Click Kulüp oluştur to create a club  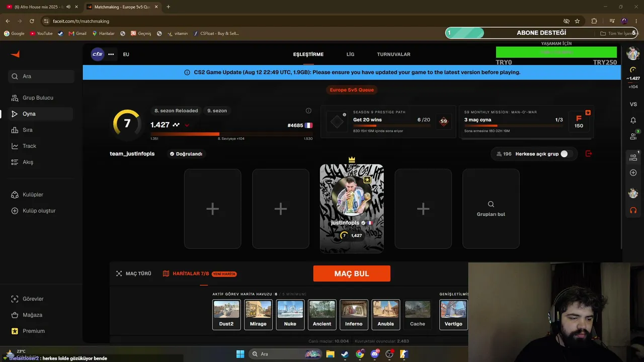coord(41,211)
